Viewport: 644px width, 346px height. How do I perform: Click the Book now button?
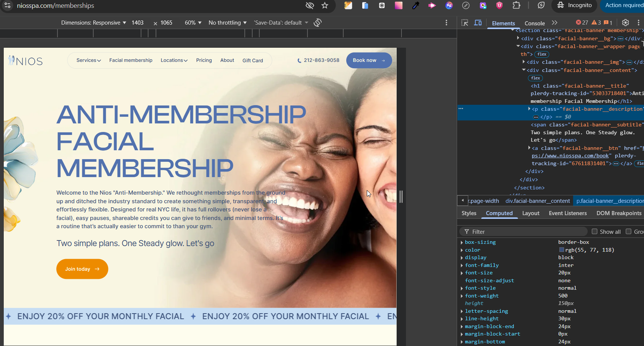(369, 60)
